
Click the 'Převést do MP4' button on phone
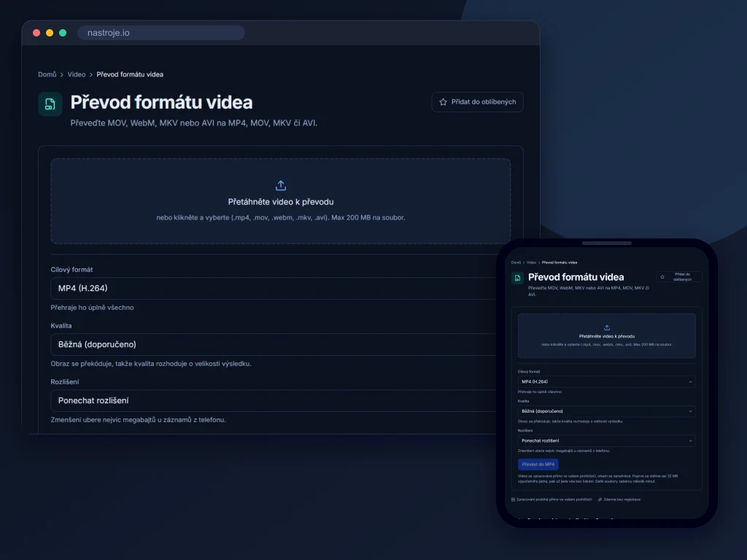pyautogui.click(x=538, y=464)
